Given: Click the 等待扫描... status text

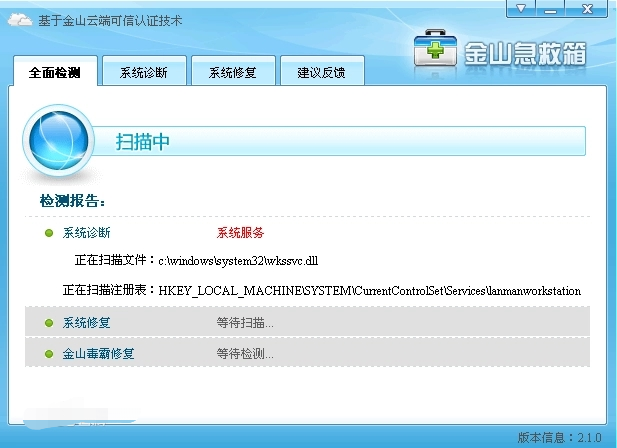Looking at the screenshot, I should [245, 323].
